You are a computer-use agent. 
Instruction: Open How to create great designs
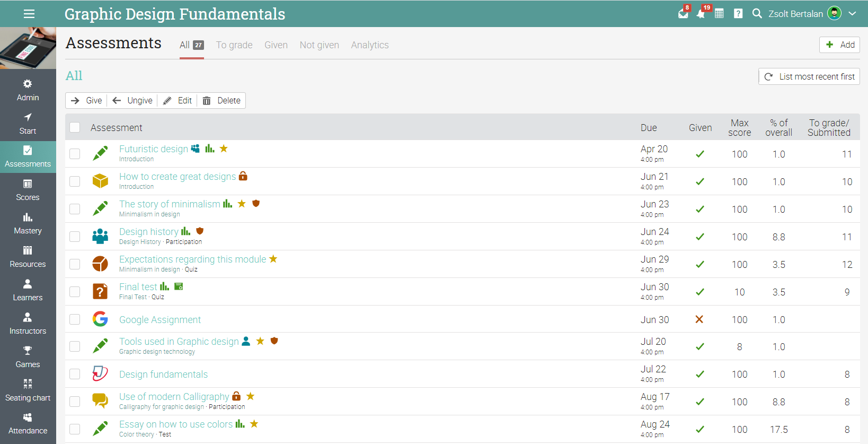[x=178, y=177]
